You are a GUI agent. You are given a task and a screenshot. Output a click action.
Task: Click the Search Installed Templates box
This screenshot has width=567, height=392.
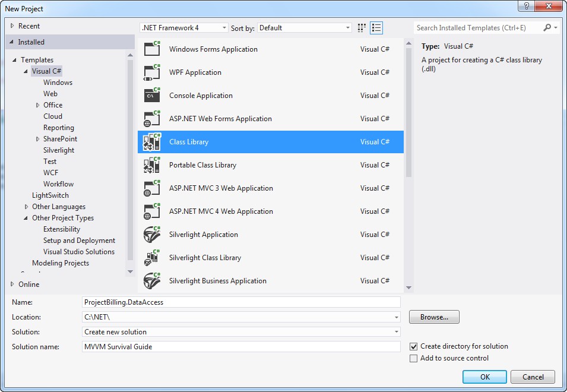tap(478, 28)
